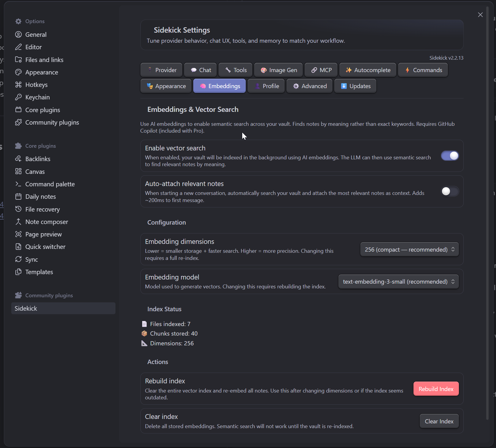Click the Community plugins puzzle icon

click(x=18, y=123)
